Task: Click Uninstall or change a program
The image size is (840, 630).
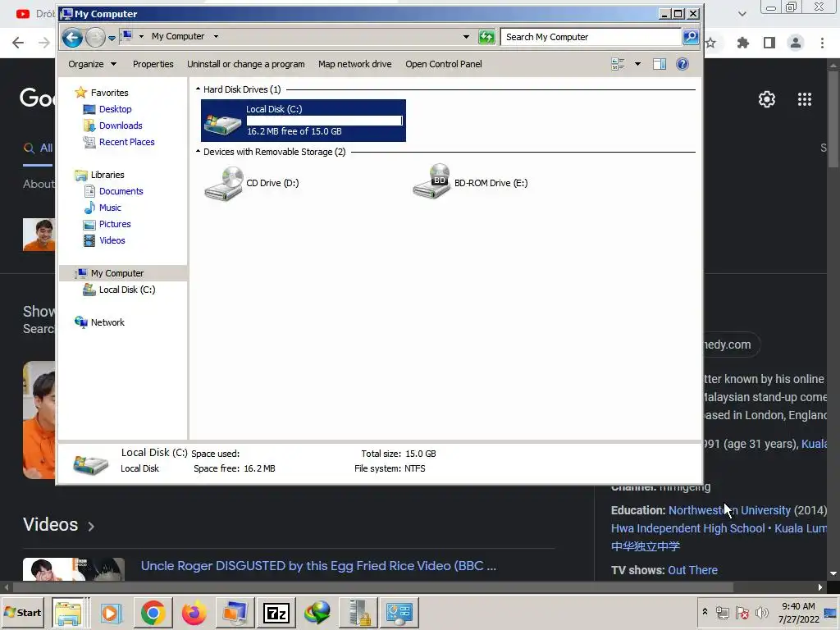Action: pyautogui.click(x=246, y=64)
